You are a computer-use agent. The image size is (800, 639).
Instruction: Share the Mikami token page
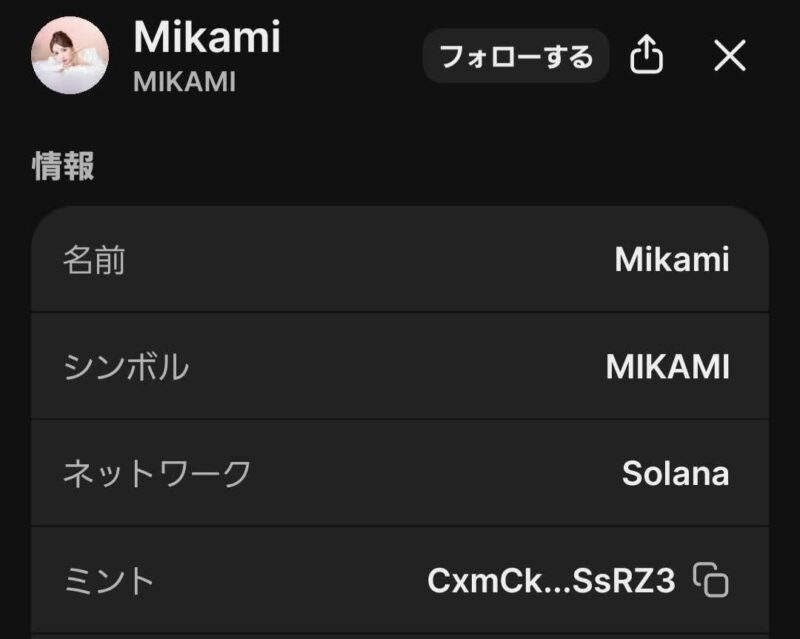(x=647, y=56)
